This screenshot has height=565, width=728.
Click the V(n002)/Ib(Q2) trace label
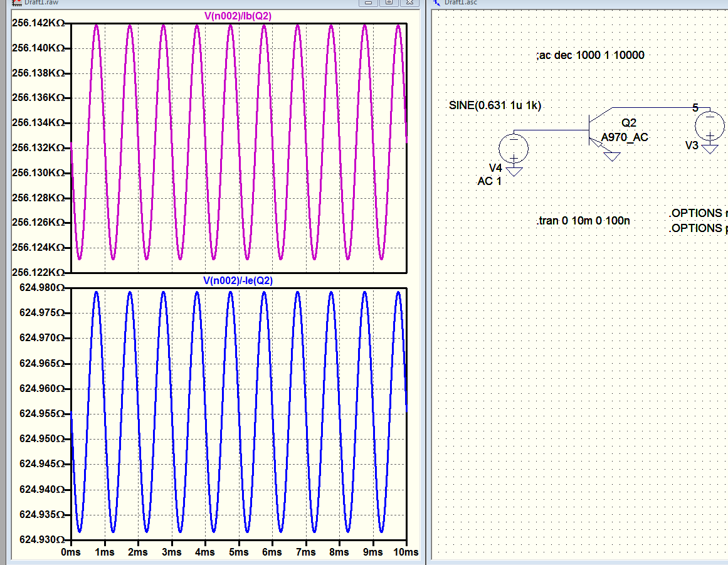[x=238, y=16]
